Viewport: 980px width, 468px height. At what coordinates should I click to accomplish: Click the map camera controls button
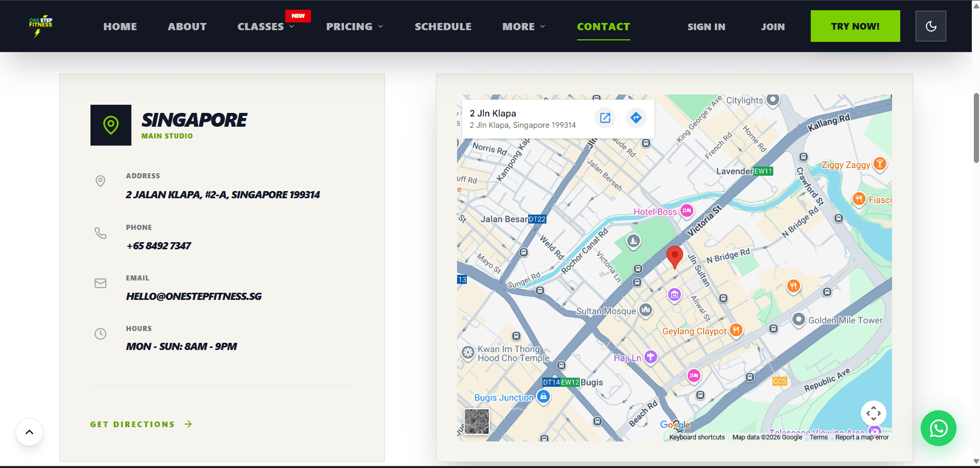point(873,413)
